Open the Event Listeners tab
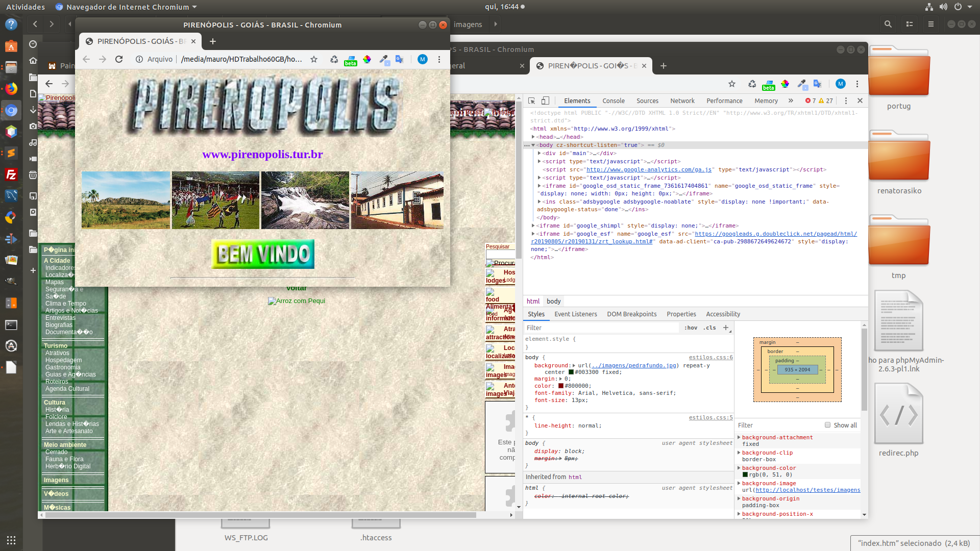 [575, 314]
